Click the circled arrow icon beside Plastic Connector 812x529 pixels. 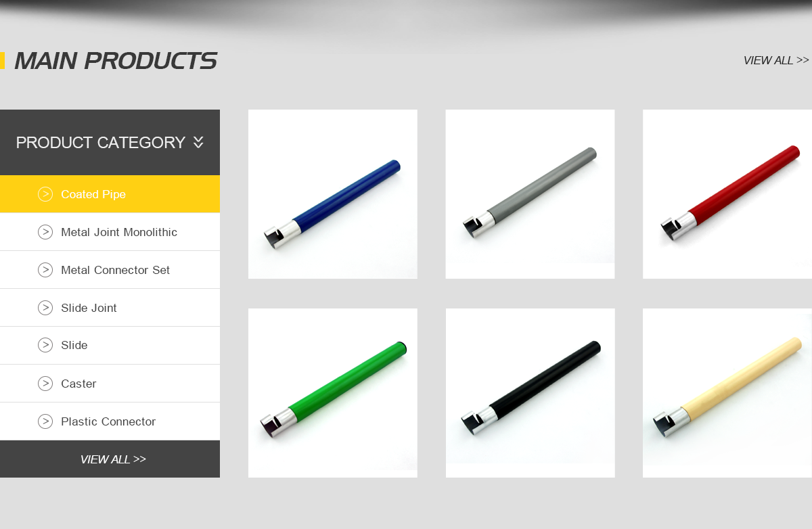[x=45, y=421]
